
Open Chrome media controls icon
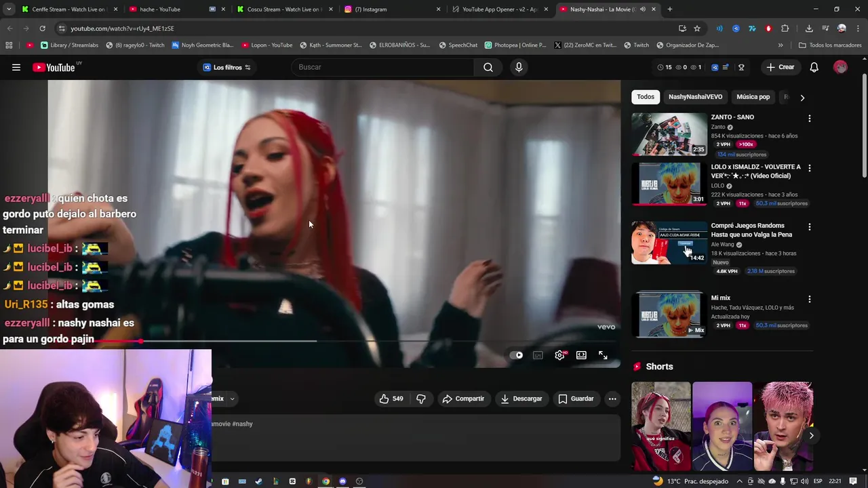tap(825, 28)
